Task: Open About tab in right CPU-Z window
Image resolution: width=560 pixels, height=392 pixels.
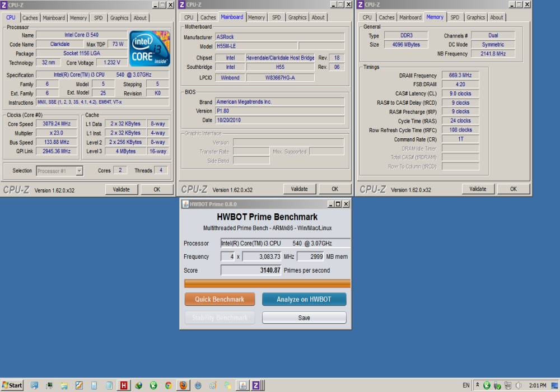Action: [497, 17]
